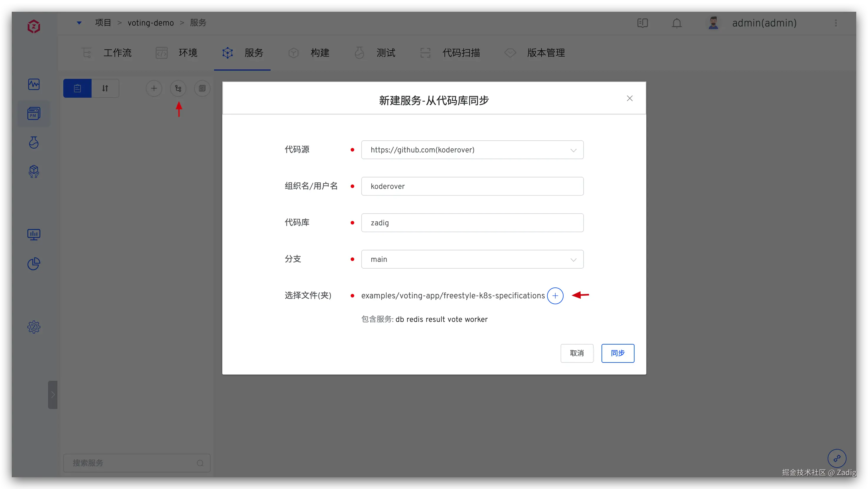Click the blue plus next to the folder path
Image resolution: width=868 pixels, height=489 pixels.
[555, 296]
